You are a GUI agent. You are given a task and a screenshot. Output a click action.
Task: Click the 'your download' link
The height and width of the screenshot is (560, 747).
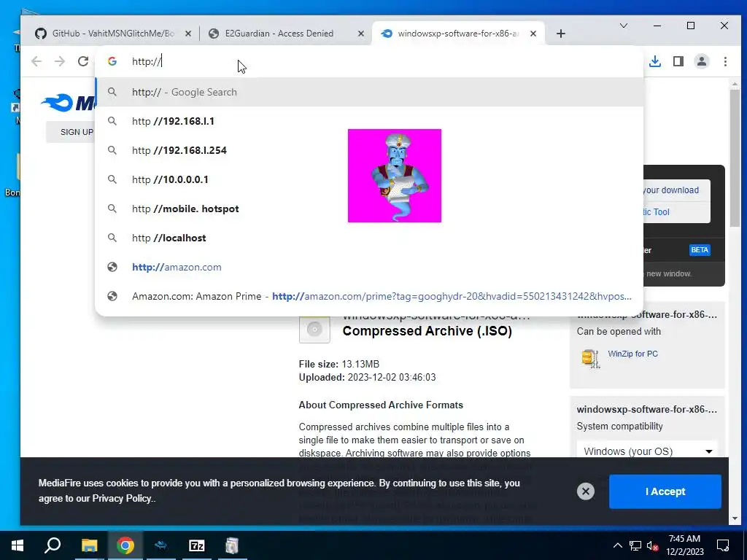[671, 190]
